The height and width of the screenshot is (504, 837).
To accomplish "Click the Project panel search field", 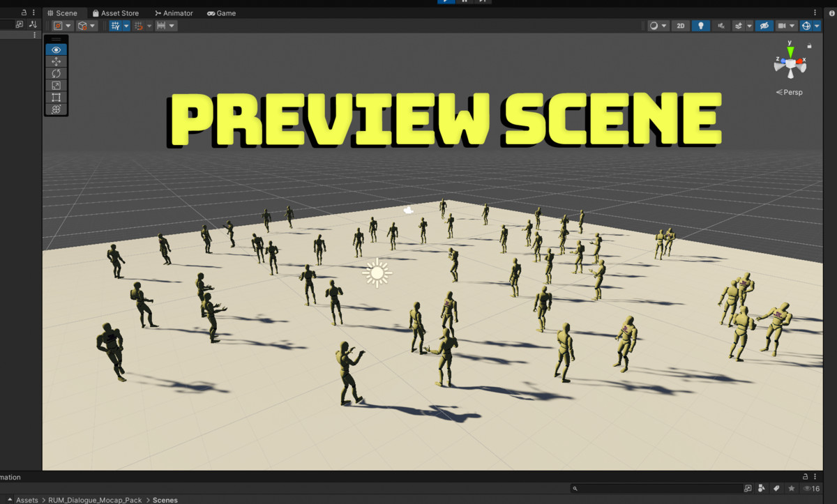I will 656,489.
